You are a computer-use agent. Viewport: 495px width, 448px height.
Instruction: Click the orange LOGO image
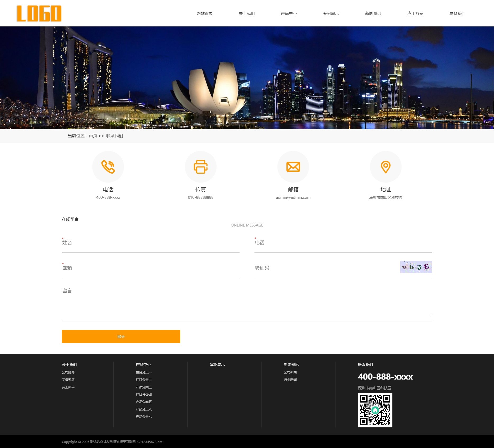(x=39, y=13)
